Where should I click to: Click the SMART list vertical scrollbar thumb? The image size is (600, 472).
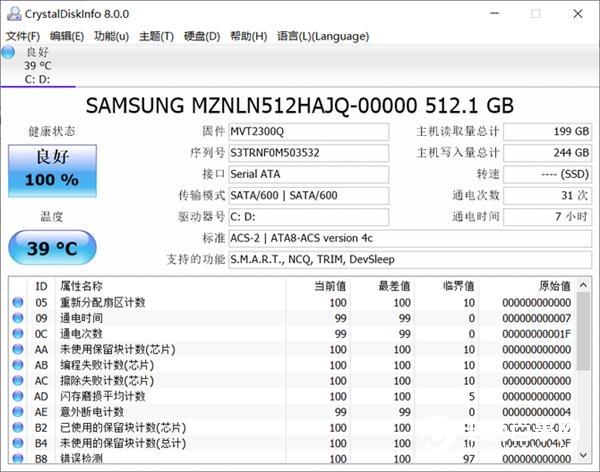[x=583, y=332]
